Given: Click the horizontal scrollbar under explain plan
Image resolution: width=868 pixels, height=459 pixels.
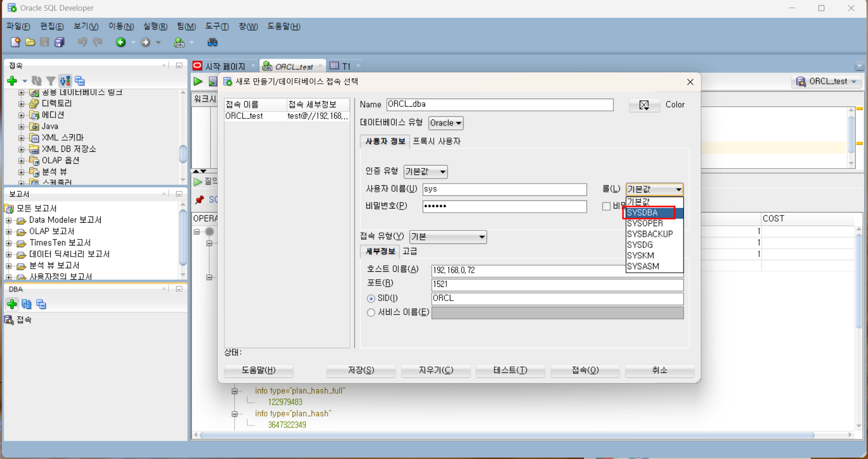Looking at the screenshot, I should point(507,435).
